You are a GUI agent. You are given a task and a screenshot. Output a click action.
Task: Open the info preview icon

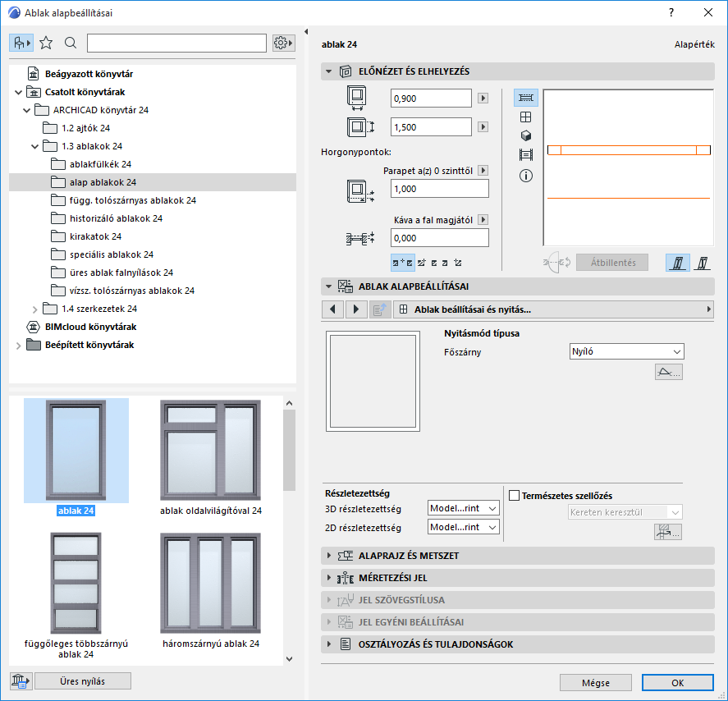(x=525, y=175)
